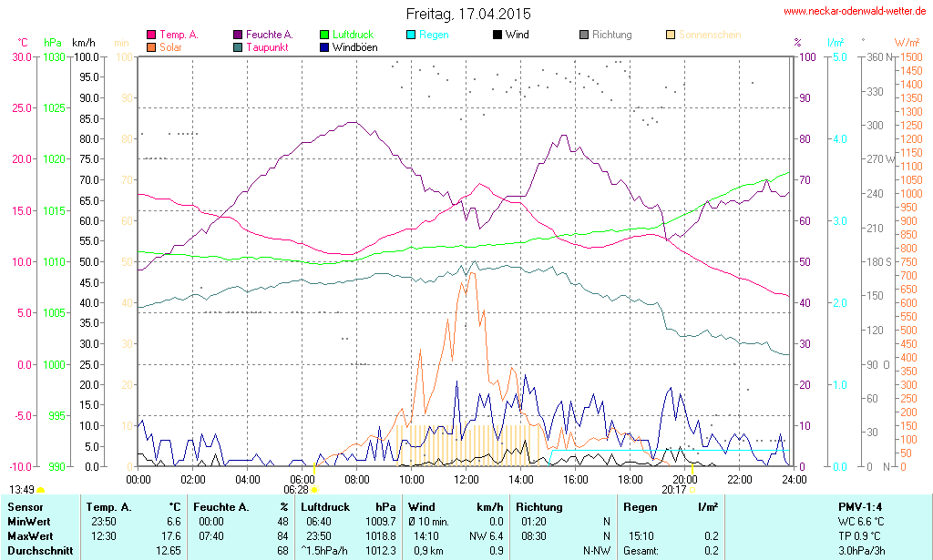Click the purple Feuchte A. legend swatch
This screenshot has width=933, height=560.
pyautogui.click(x=237, y=36)
